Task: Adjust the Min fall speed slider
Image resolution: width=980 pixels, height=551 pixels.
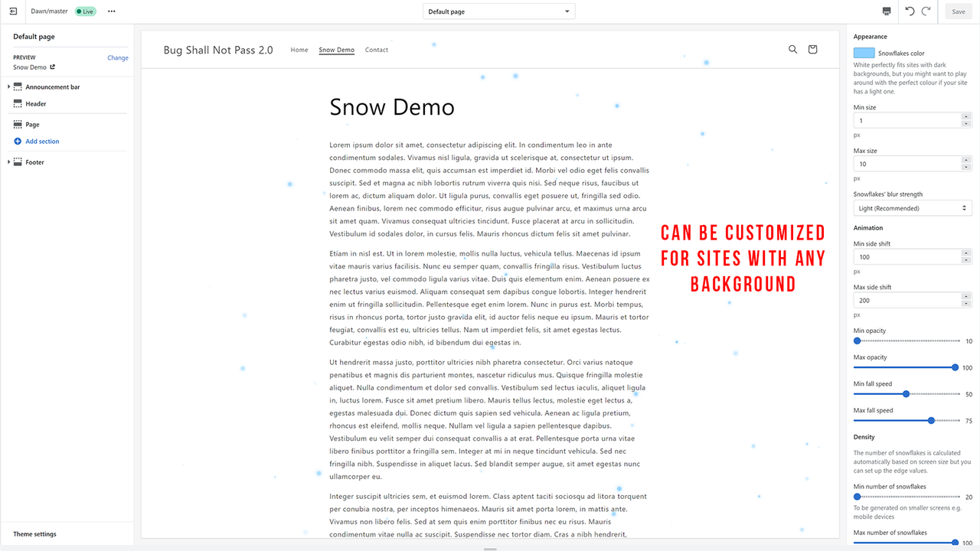Action: [x=907, y=394]
